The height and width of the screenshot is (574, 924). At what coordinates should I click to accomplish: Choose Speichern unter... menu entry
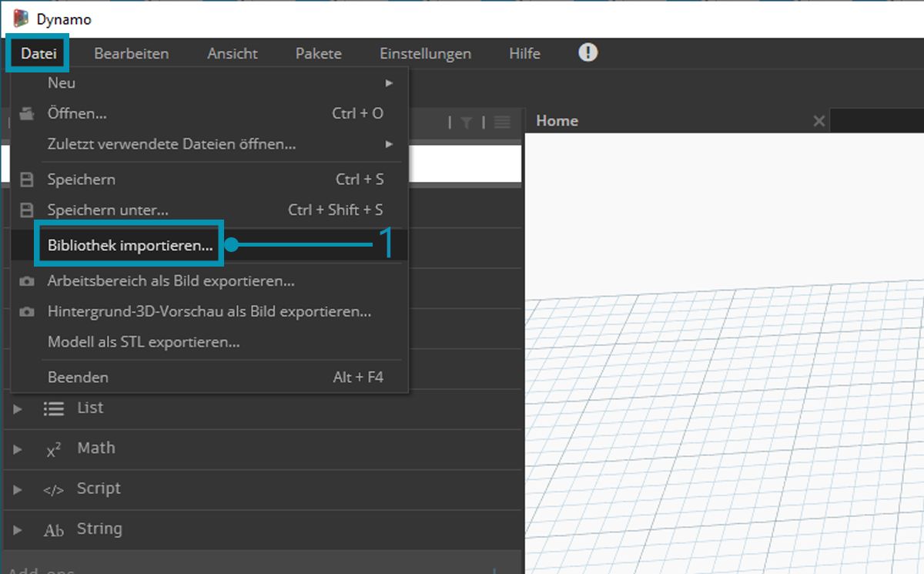[209, 210]
